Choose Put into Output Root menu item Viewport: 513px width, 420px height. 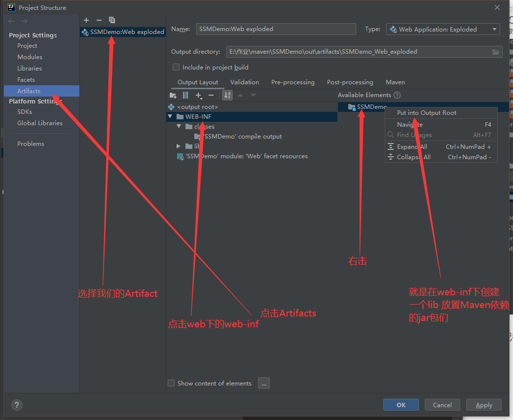coord(441,113)
